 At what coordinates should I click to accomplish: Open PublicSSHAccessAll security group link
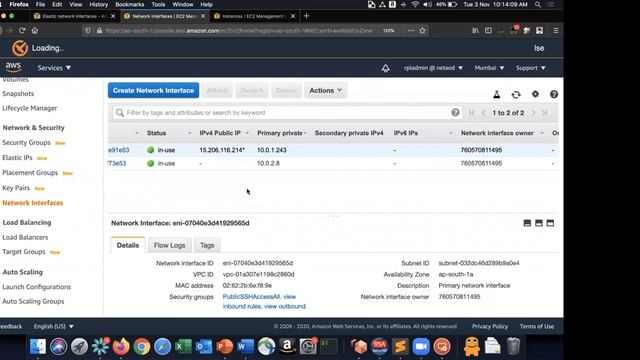(251, 297)
